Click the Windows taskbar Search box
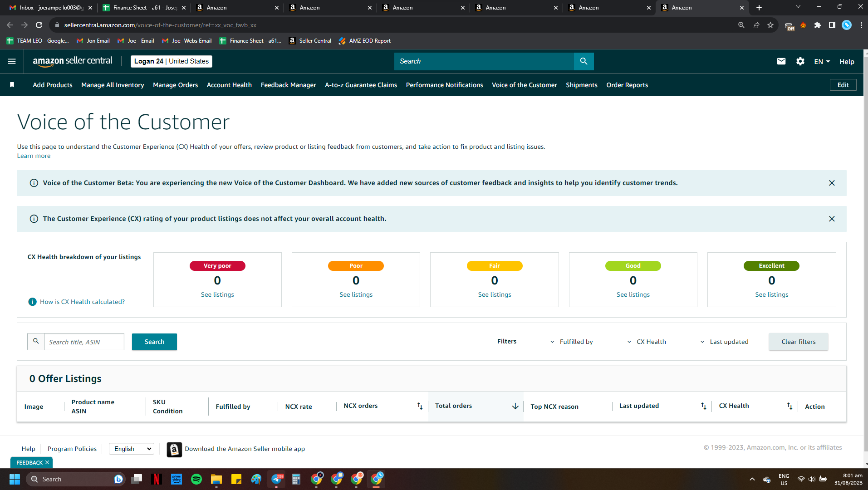Viewport: 868px width, 490px height. coord(76,479)
